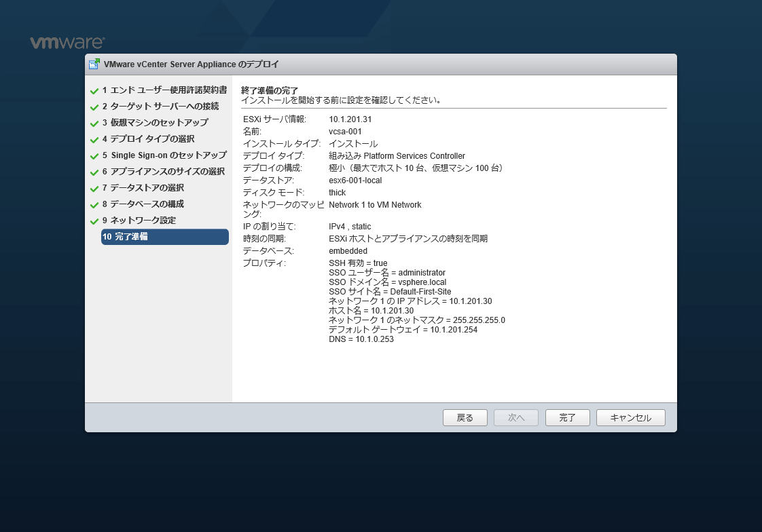The image size is (762, 532).
Task: Click the green checkmark beside step 8
Action: (x=94, y=205)
